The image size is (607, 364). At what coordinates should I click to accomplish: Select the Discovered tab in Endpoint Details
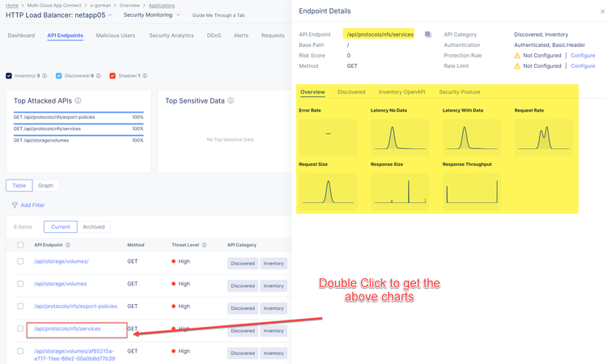click(x=351, y=92)
